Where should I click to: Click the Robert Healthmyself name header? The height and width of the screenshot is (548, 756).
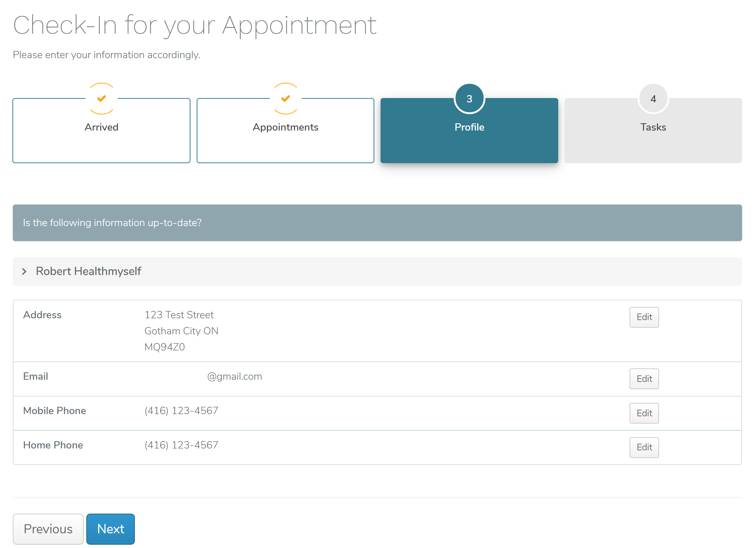click(x=88, y=271)
